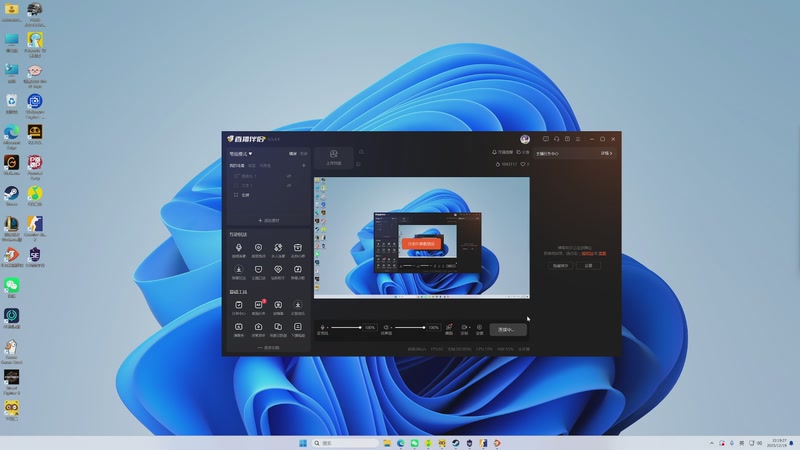
Task: Open the live mode dropdown at the top left of the live companion window
Action: [x=240, y=154]
